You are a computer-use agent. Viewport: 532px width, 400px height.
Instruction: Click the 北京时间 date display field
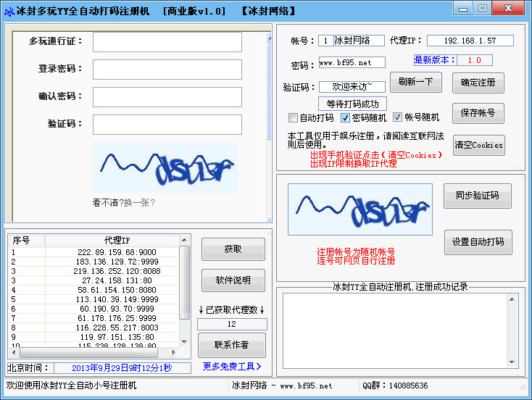(x=122, y=368)
